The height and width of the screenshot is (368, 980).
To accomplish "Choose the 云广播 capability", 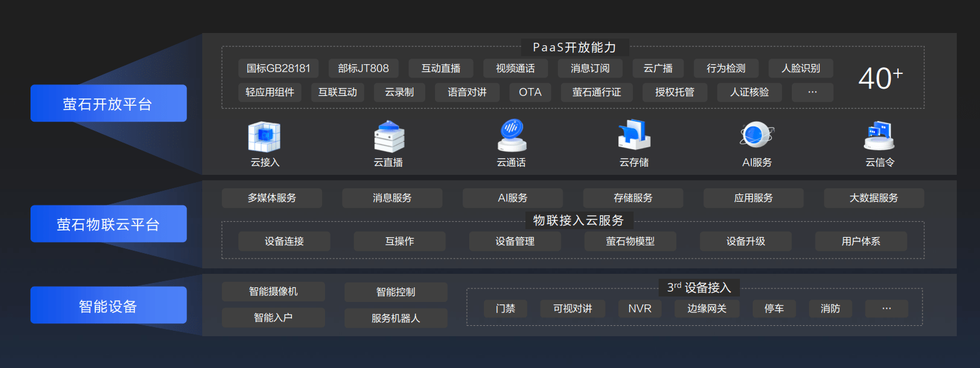I will coord(658,68).
